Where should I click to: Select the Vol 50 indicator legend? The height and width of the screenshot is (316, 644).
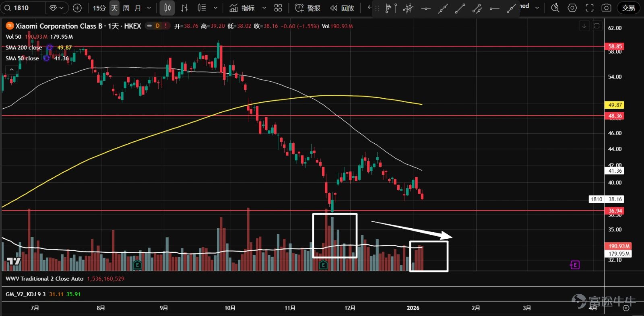pyautogui.click(x=13, y=37)
